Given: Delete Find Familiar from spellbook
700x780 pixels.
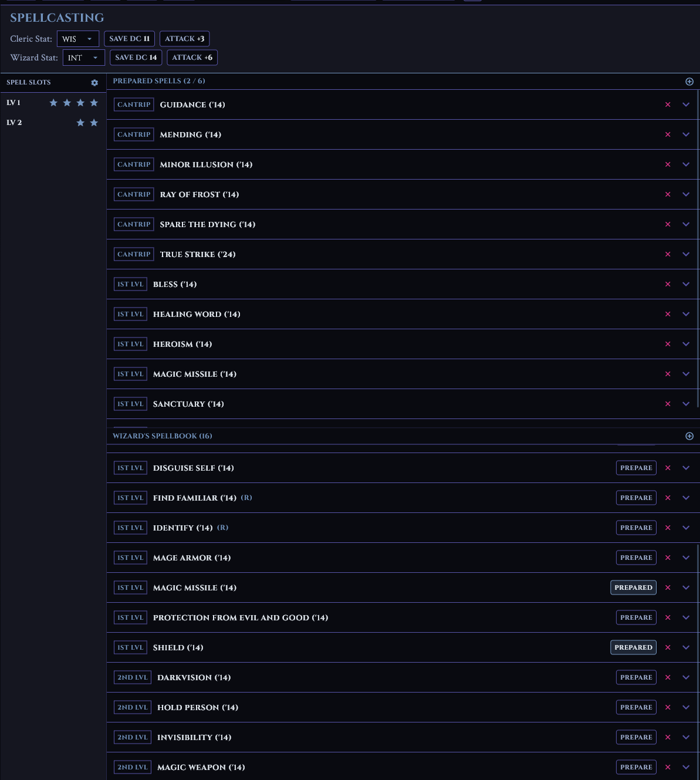Looking at the screenshot, I should click(x=668, y=498).
